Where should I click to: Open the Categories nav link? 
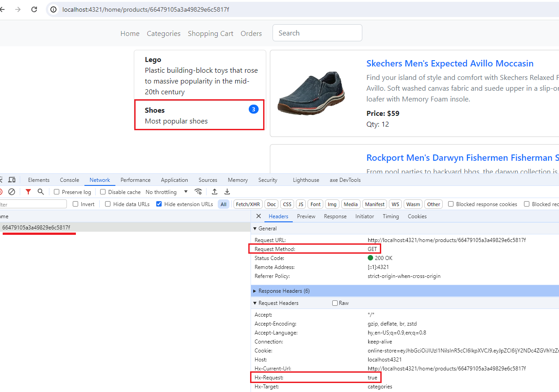click(x=163, y=33)
